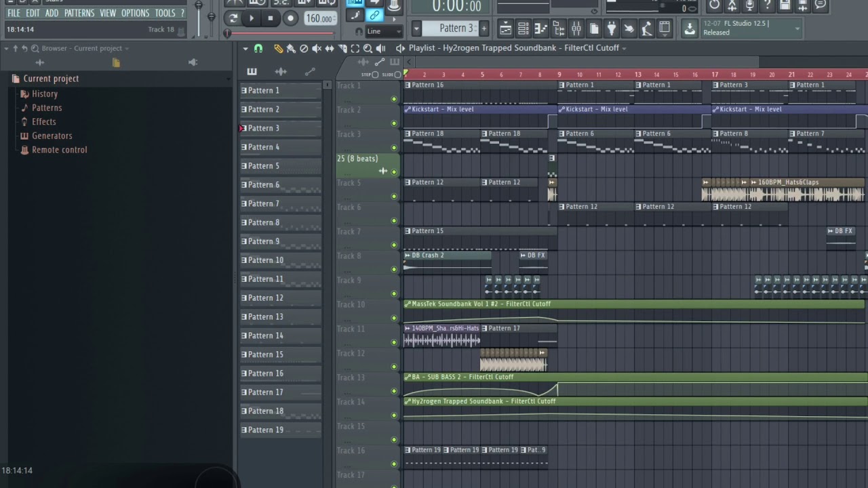Select the Remote control browser item
This screenshot has height=488, width=868.
click(59, 150)
